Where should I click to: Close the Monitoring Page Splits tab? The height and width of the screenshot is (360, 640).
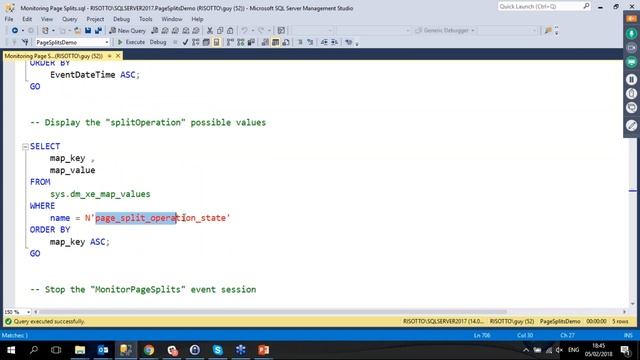118,56
